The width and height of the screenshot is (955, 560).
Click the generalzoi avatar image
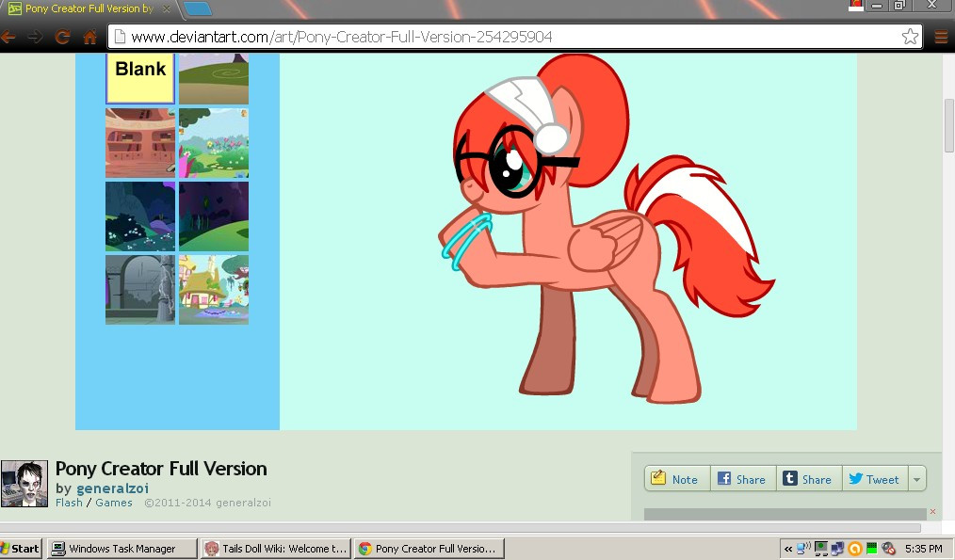coord(24,484)
